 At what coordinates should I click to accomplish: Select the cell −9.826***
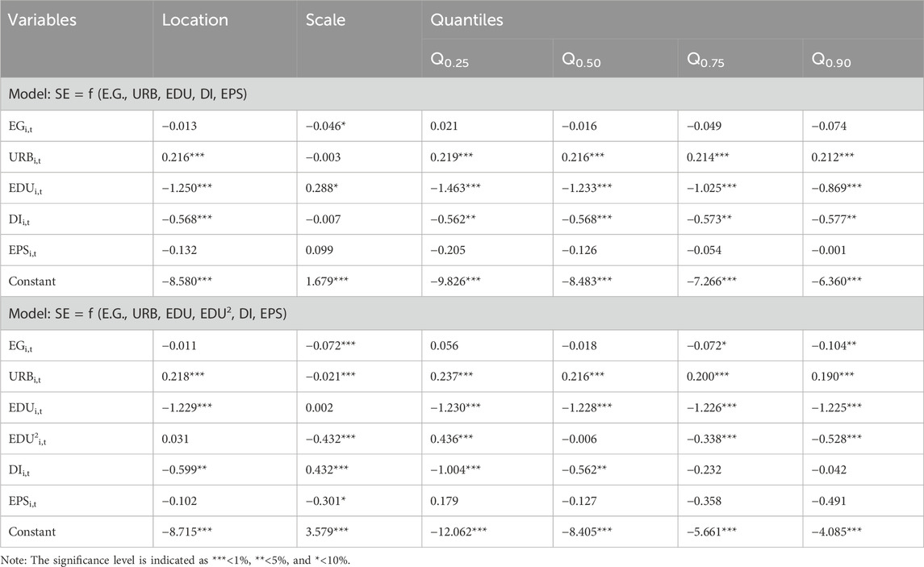coord(455,281)
